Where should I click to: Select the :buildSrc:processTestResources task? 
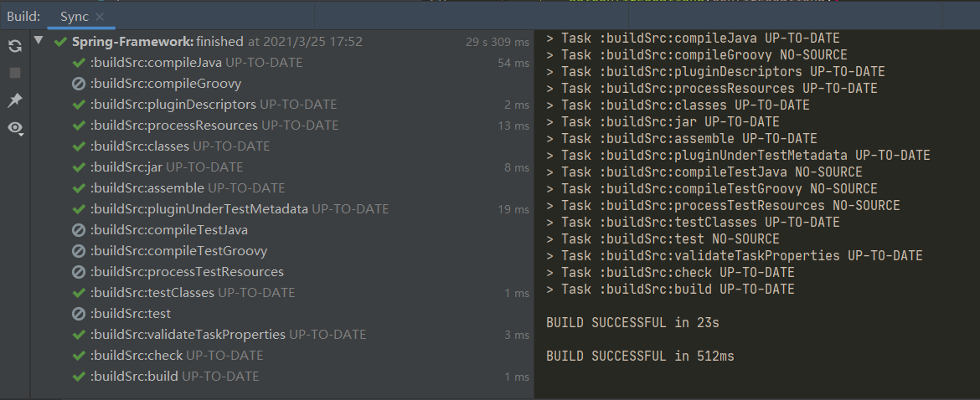[x=186, y=272]
